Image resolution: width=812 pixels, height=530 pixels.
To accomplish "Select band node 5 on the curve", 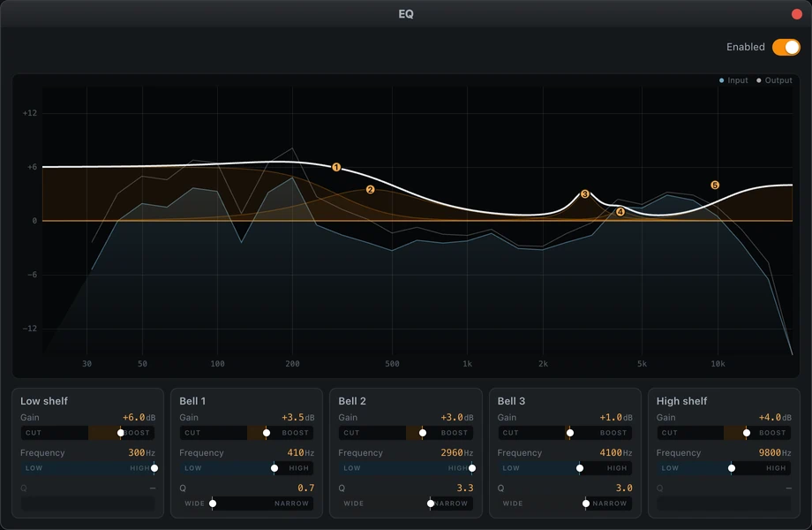I will pyautogui.click(x=715, y=185).
